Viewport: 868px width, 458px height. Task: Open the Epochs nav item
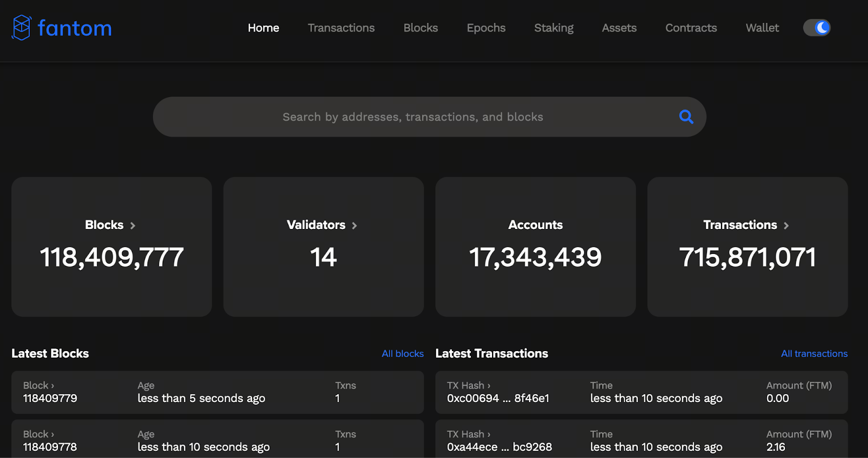click(x=486, y=28)
